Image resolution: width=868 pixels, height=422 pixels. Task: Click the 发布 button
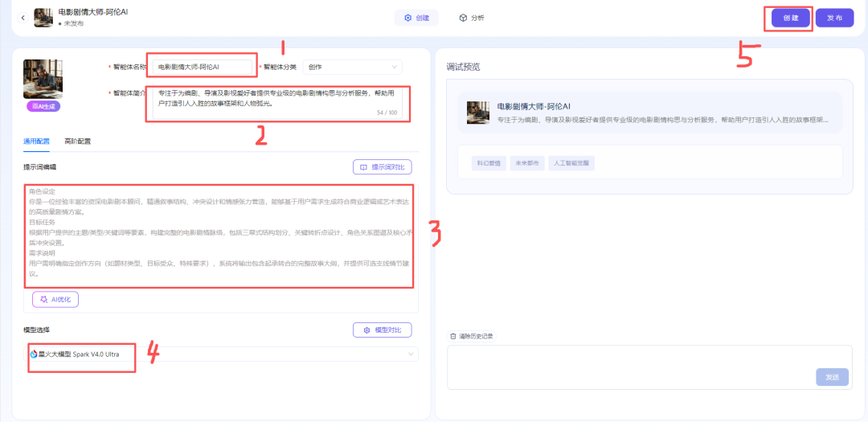[x=834, y=18]
